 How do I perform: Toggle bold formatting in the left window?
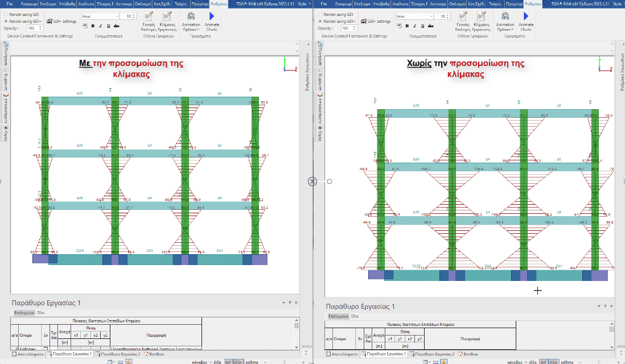click(93, 26)
